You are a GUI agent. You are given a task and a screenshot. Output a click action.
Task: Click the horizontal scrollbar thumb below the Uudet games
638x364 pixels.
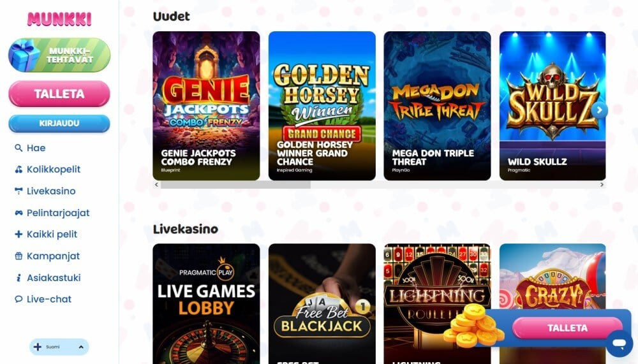click(x=235, y=185)
